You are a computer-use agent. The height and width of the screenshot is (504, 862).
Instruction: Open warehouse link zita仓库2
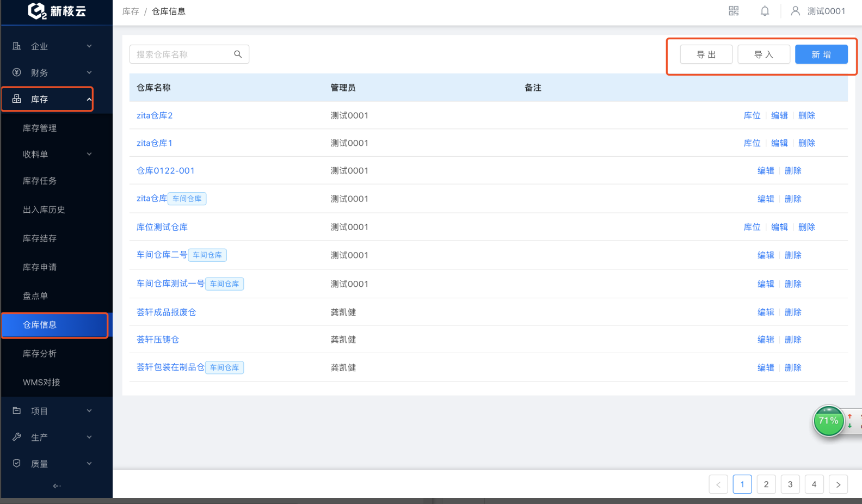pos(155,115)
